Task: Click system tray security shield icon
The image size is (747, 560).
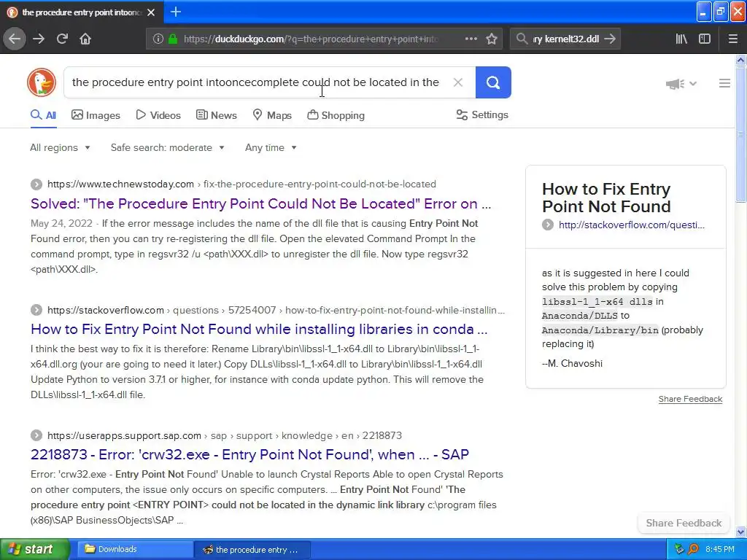Action: 679,549
